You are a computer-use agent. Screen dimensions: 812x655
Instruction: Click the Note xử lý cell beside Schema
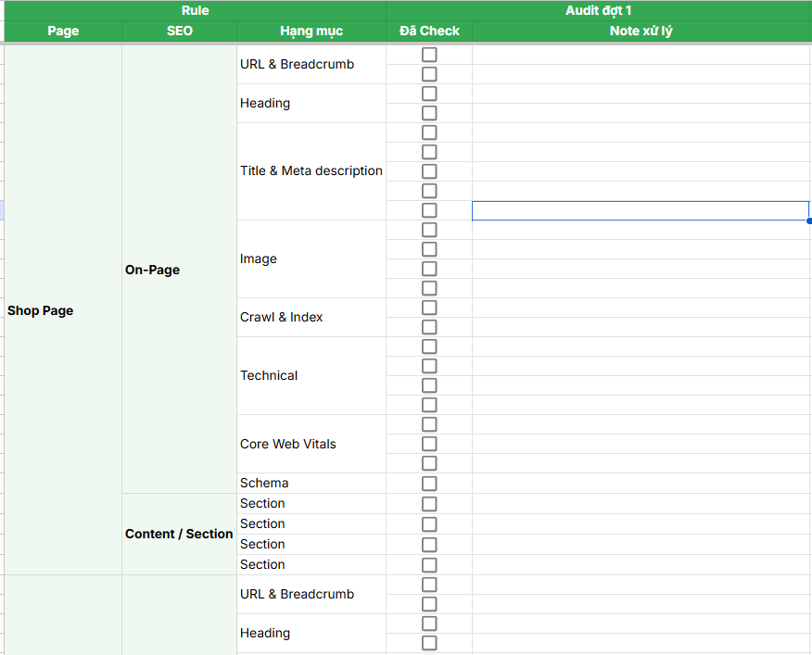click(x=641, y=484)
